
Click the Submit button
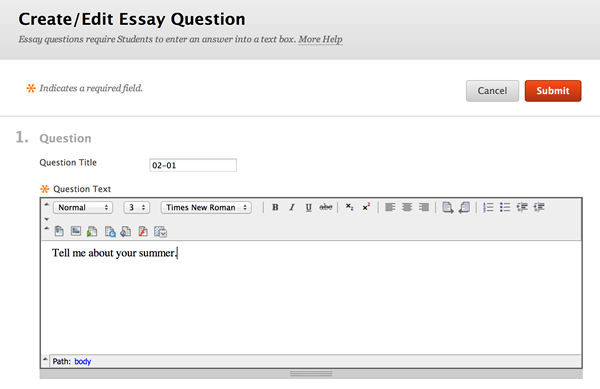553,91
